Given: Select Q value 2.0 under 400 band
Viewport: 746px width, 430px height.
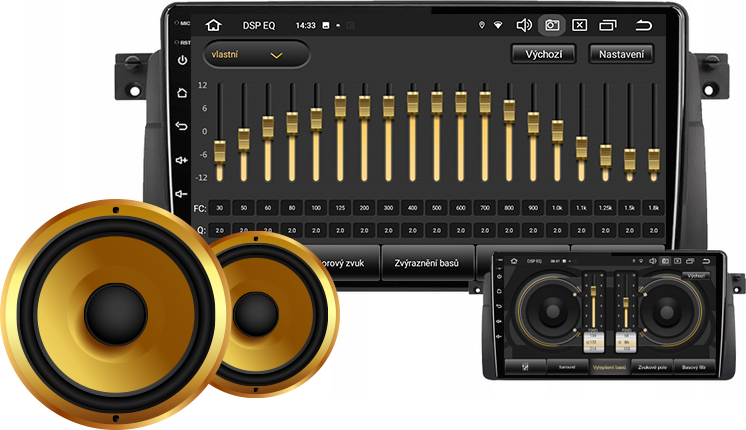Looking at the screenshot, I should pos(412,230).
